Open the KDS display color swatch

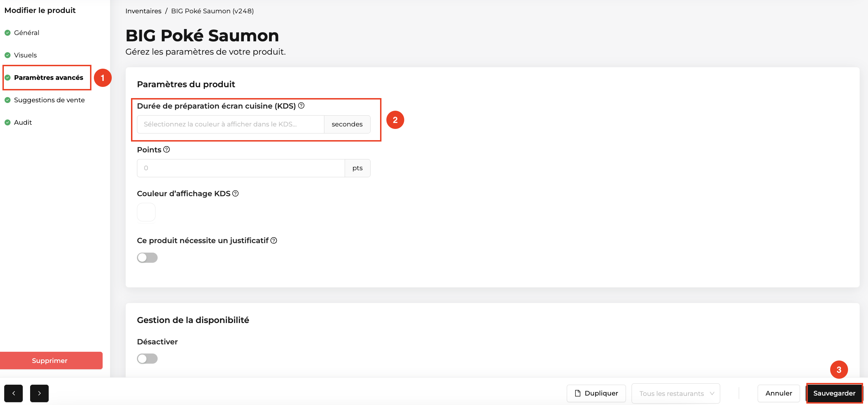(146, 212)
